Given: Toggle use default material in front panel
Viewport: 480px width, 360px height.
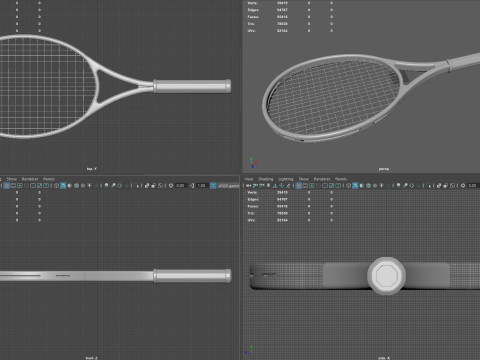Looking at the screenshot, I should [x=69, y=185].
